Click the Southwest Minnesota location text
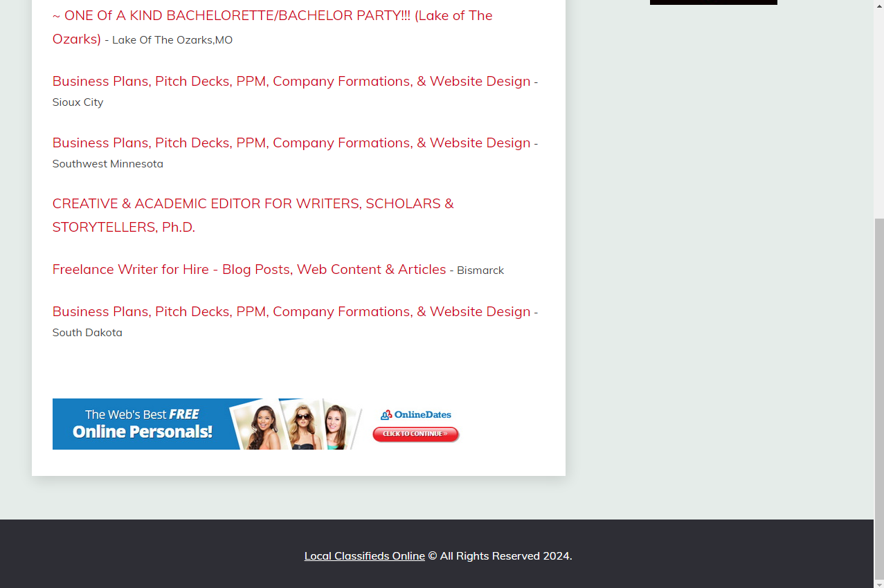The width and height of the screenshot is (884, 588). (x=108, y=164)
